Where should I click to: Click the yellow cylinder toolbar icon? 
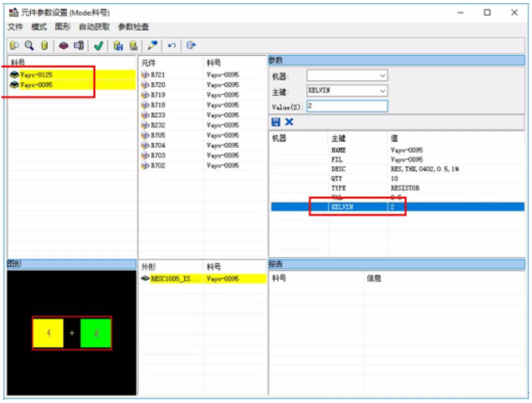pos(44,45)
